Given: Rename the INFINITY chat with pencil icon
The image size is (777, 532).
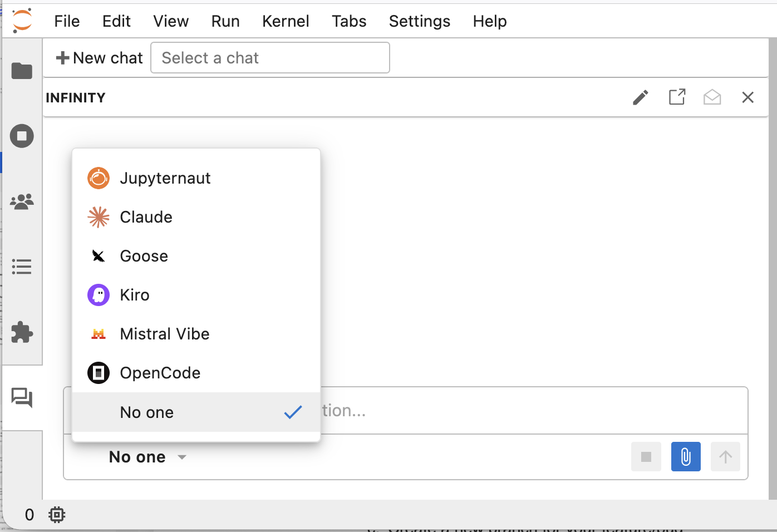Looking at the screenshot, I should 641,97.
